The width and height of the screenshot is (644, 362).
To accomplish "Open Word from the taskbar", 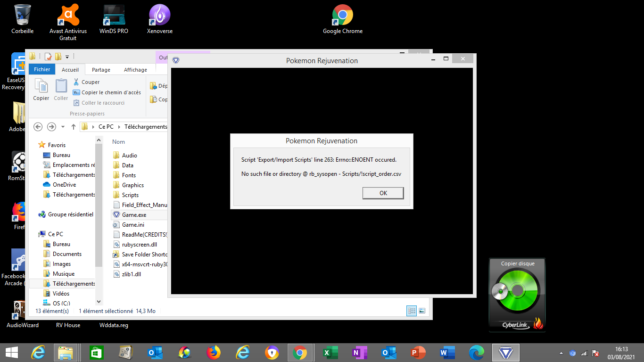I will [x=447, y=353].
